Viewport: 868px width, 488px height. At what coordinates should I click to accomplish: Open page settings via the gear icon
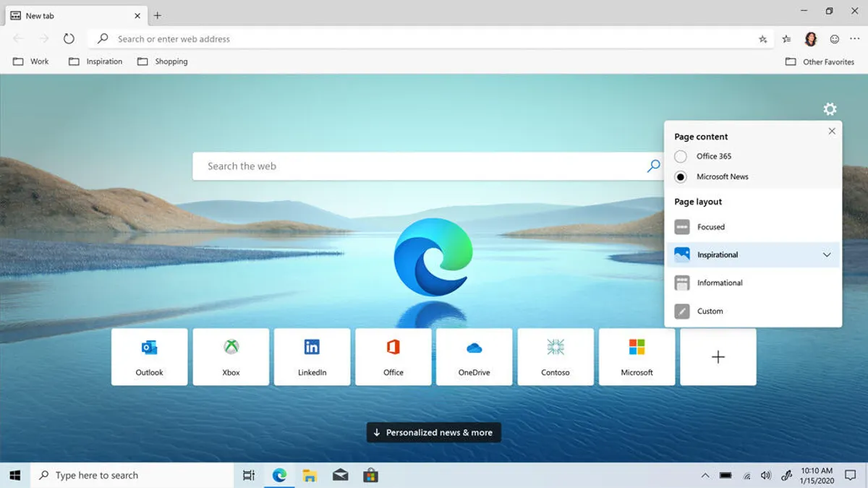(x=830, y=109)
